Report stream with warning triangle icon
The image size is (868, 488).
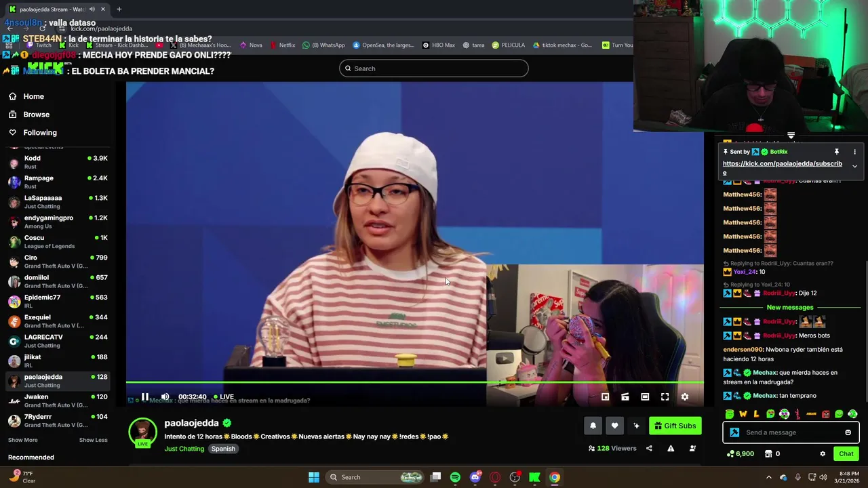point(671,449)
